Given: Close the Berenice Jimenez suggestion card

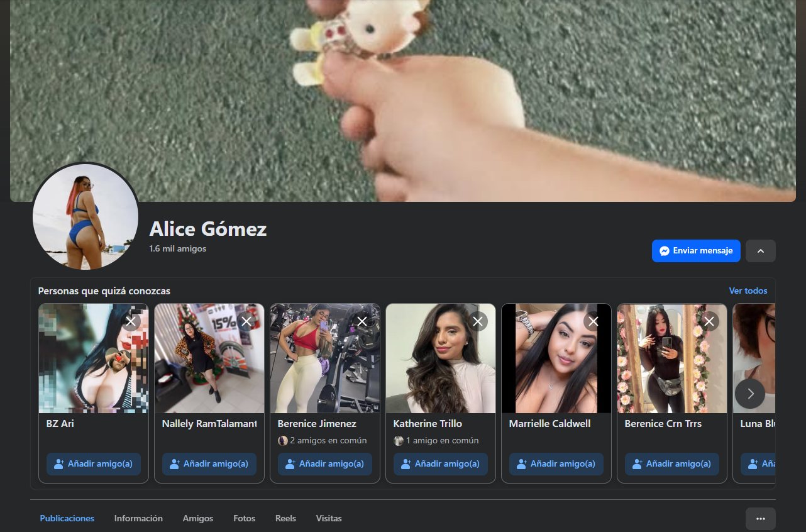Looking at the screenshot, I should pyautogui.click(x=362, y=321).
